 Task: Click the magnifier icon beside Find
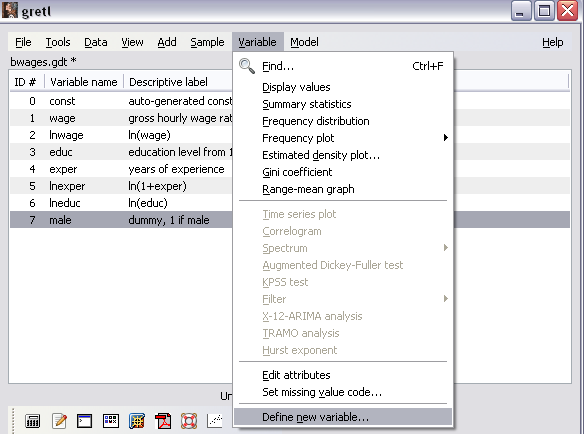[247, 66]
